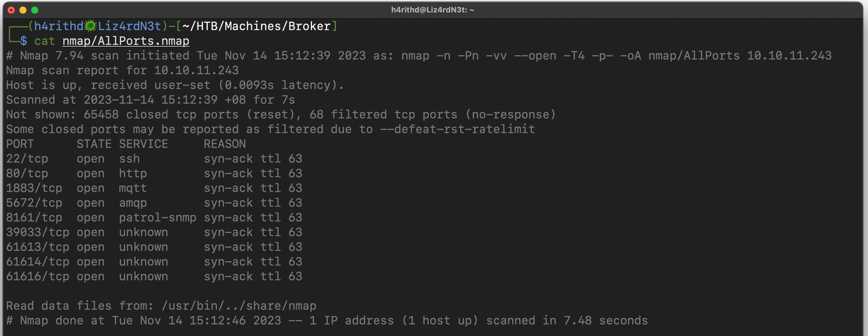868x336 pixels.
Task: Click the REASON column header
Action: click(x=225, y=144)
